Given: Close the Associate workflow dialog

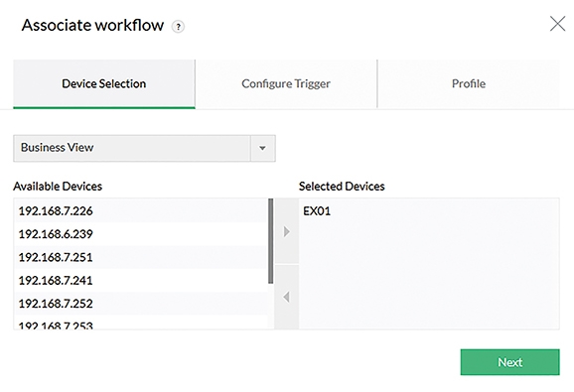Looking at the screenshot, I should 557,24.
